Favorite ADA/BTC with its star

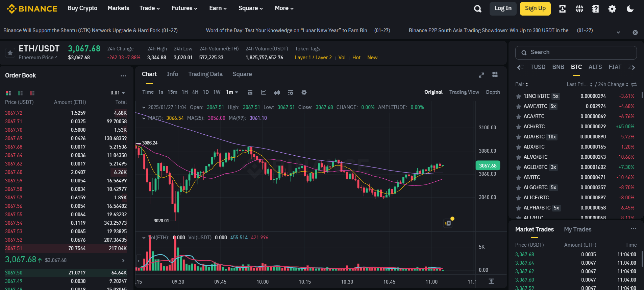coord(518,137)
